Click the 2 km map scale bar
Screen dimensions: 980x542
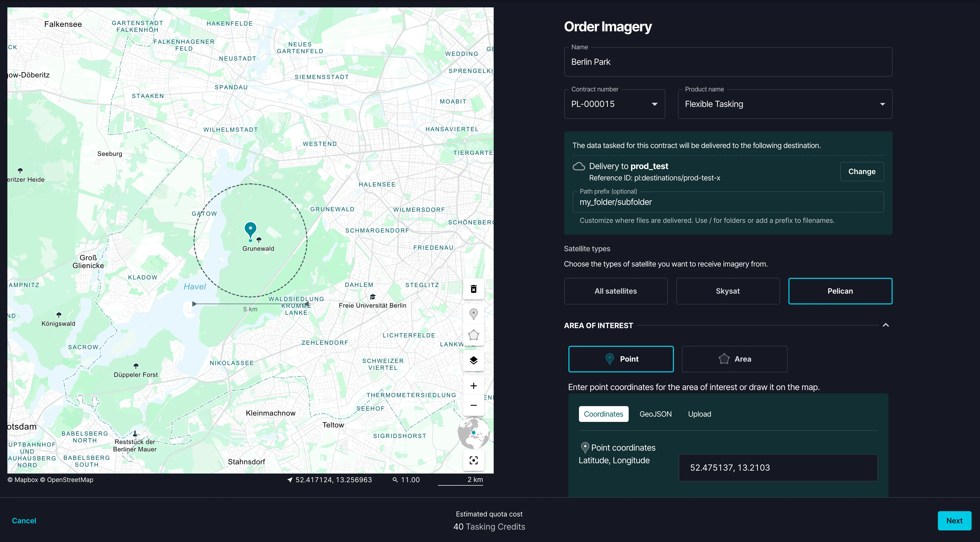point(460,481)
